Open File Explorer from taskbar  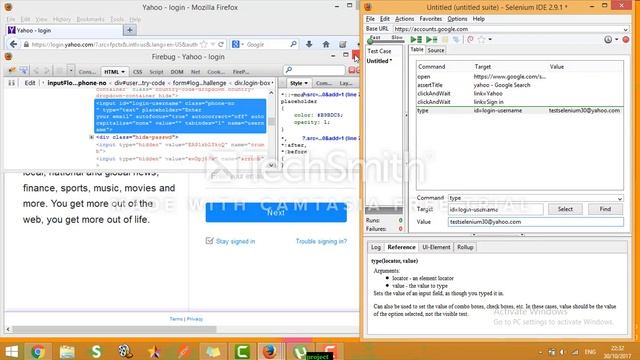(x=67, y=351)
